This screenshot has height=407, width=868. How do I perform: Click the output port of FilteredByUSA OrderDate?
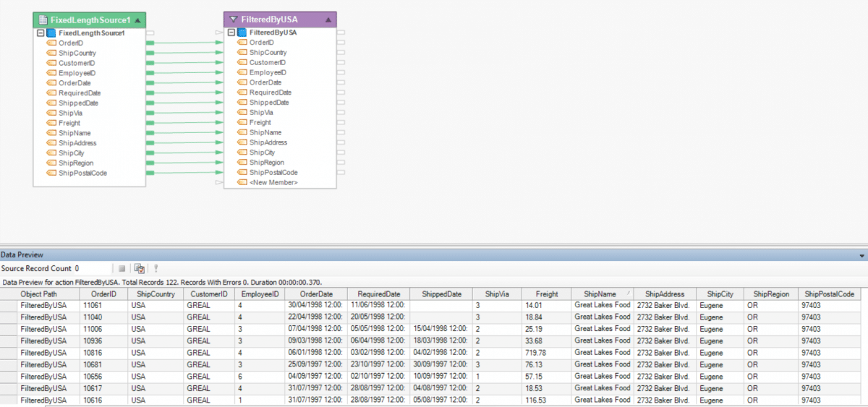click(x=341, y=82)
